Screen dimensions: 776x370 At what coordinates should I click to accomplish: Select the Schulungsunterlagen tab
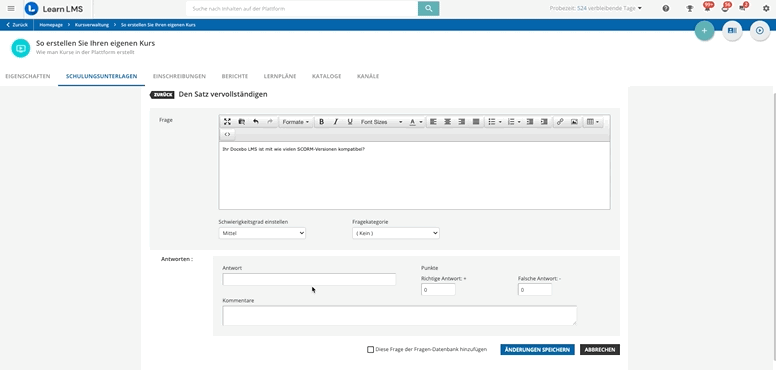coord(101,76)
